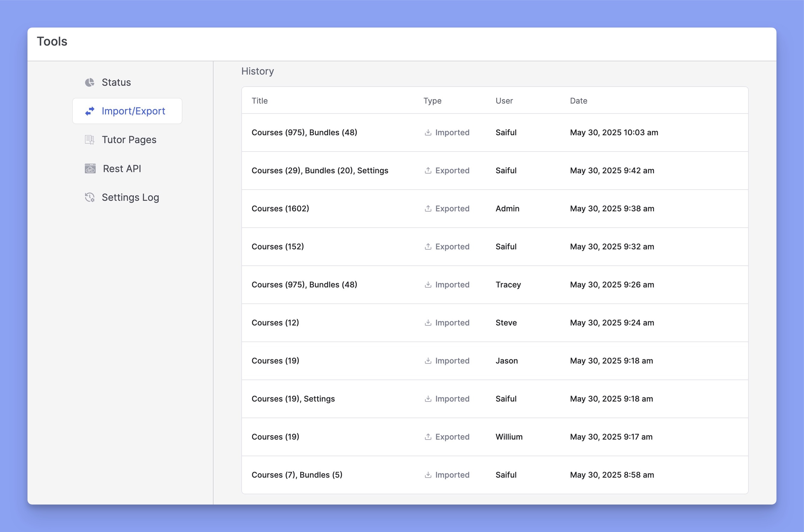Click Saiful in the 9:42 am row
804x532 pixels.
click(506, 170)
